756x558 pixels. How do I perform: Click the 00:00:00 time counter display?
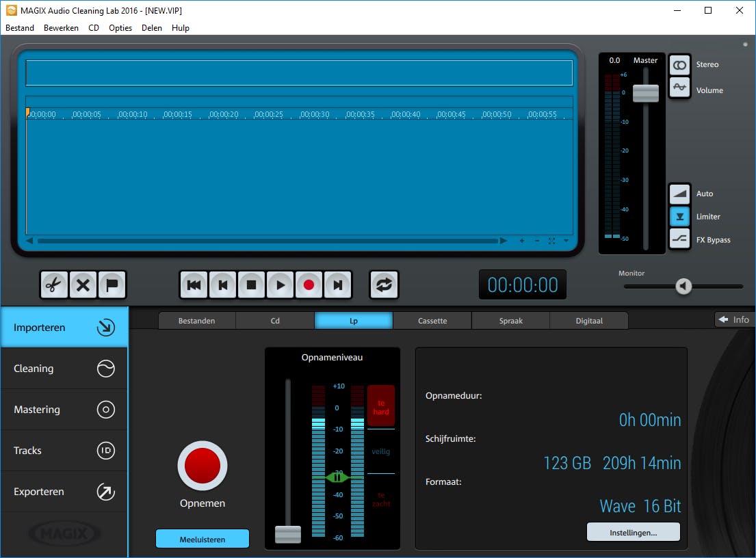tap(523, 284)
